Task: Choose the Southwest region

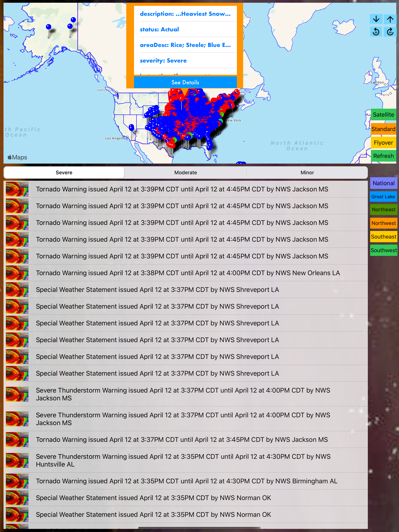Action: click(x=384, y=250)
